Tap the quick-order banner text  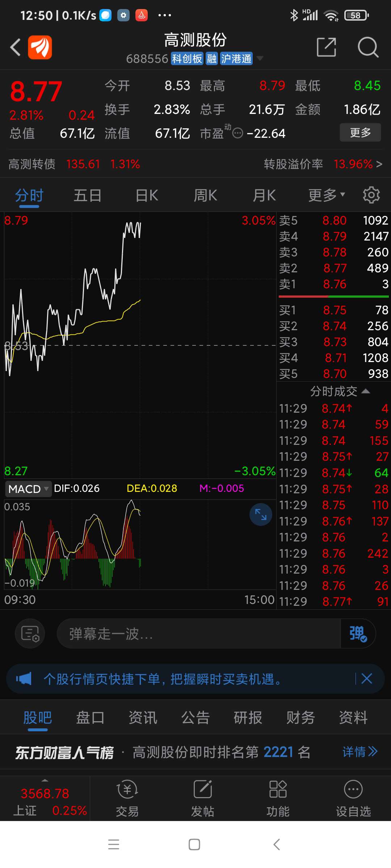coord(163,679)
